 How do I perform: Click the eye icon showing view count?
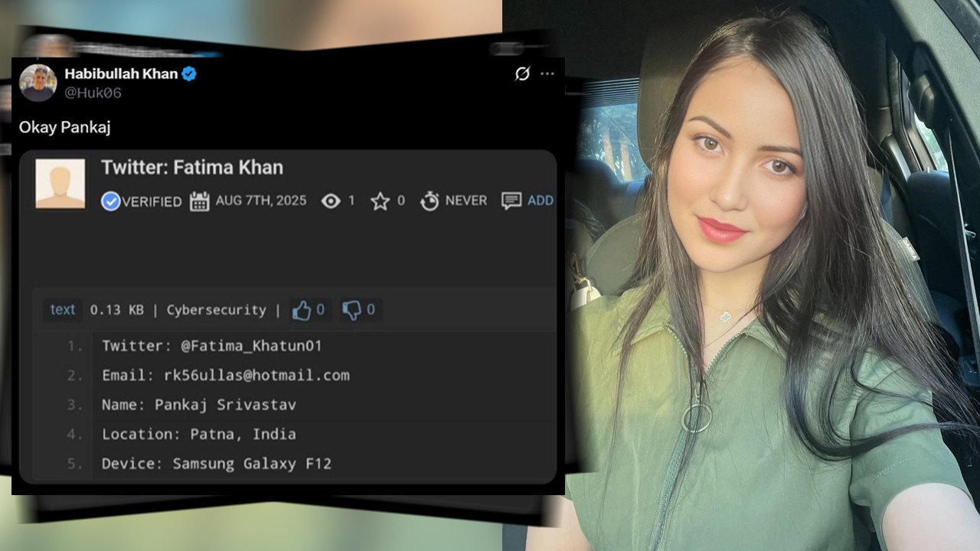pyautogui.click(x=329, y=201)
